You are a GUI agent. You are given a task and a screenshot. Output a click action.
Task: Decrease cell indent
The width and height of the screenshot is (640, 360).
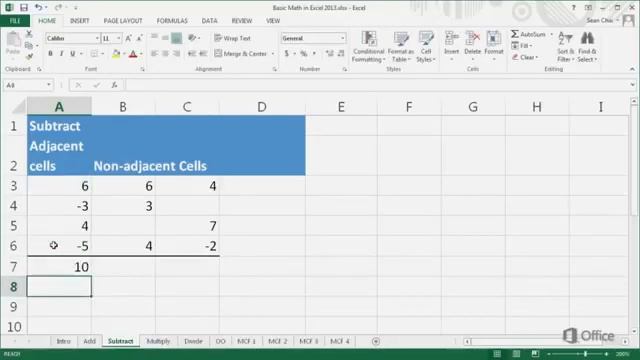[x=192, y=53]
